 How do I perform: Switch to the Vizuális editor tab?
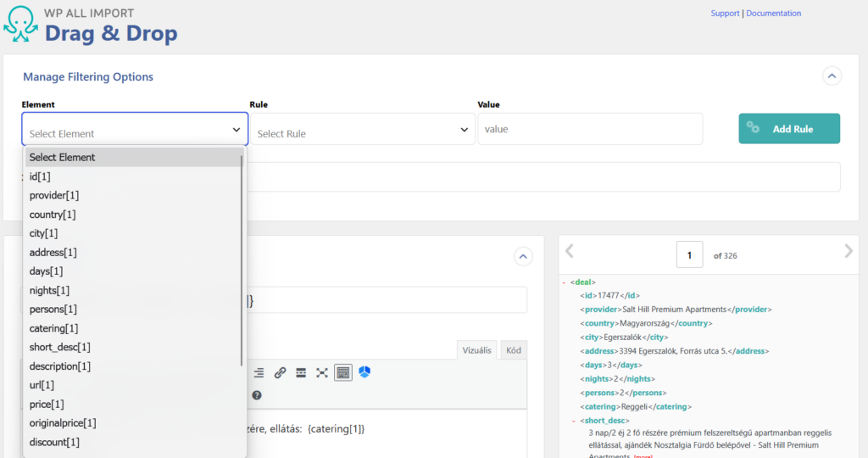(476, 350)
